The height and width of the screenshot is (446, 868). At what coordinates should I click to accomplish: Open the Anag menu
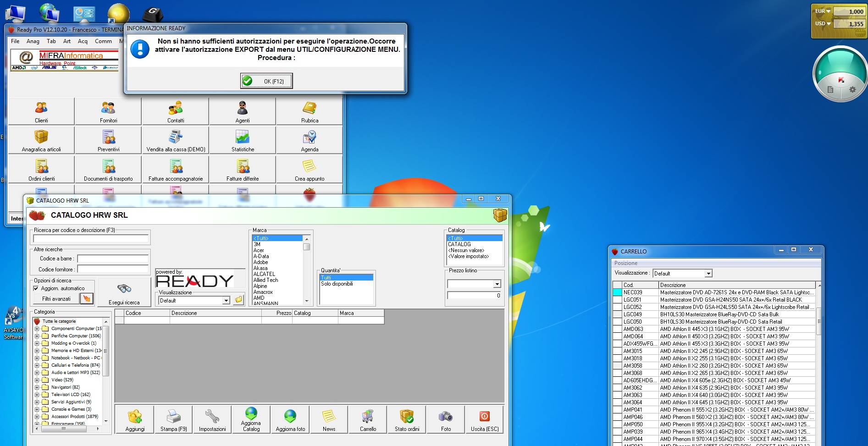(33, 41)
